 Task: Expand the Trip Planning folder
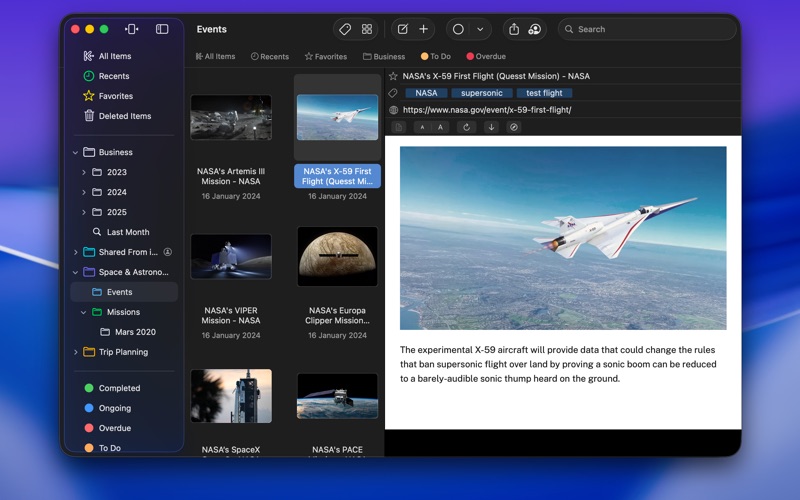tap(76, 352)
